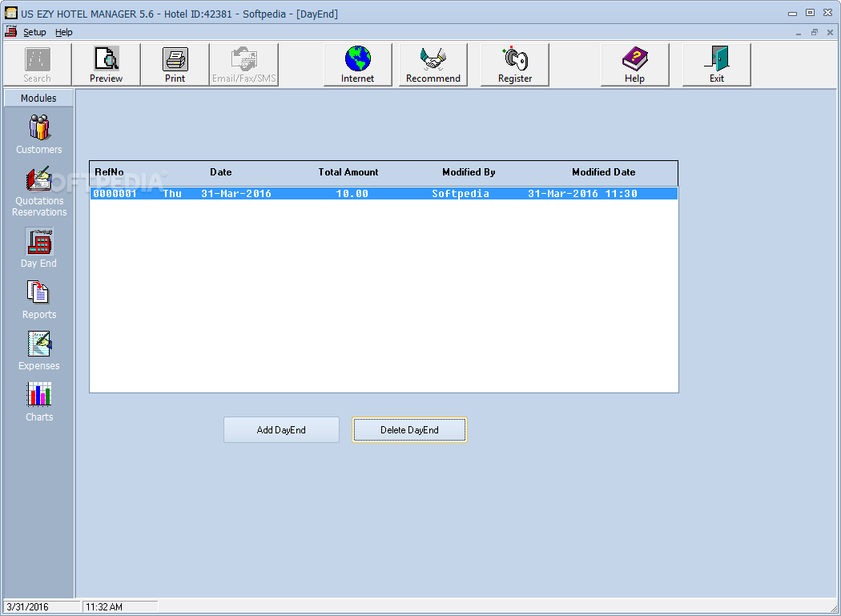Image resolution: width=841 pixels, height=616 pixels.
Task: Restore the inner DayEnd child window
Action: pyautogui.click(x=815, y=33)
